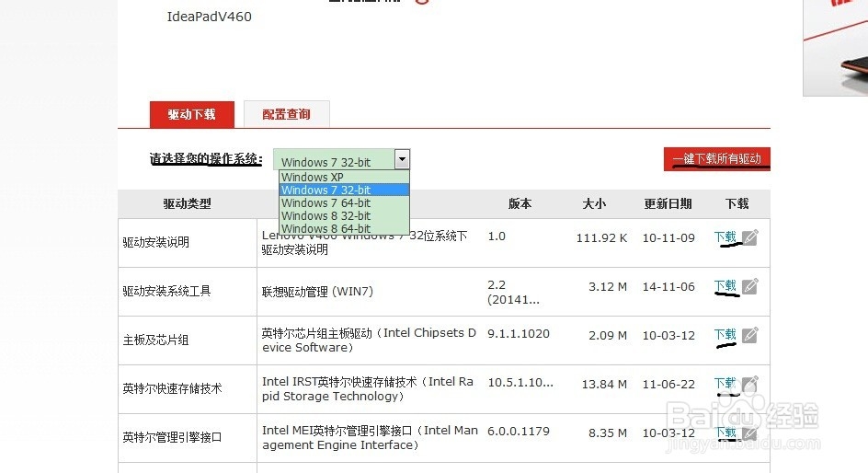Click the 更新日期 column header

tap(668, 203)
